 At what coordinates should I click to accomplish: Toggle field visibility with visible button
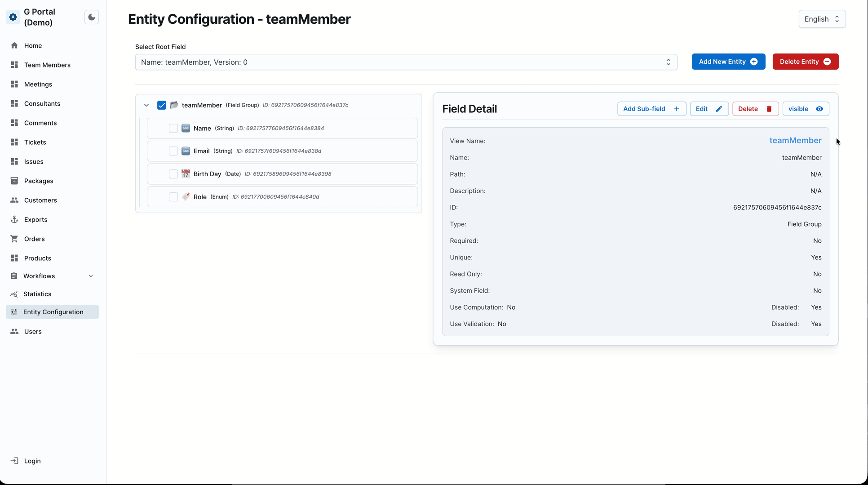coord(805,109)
